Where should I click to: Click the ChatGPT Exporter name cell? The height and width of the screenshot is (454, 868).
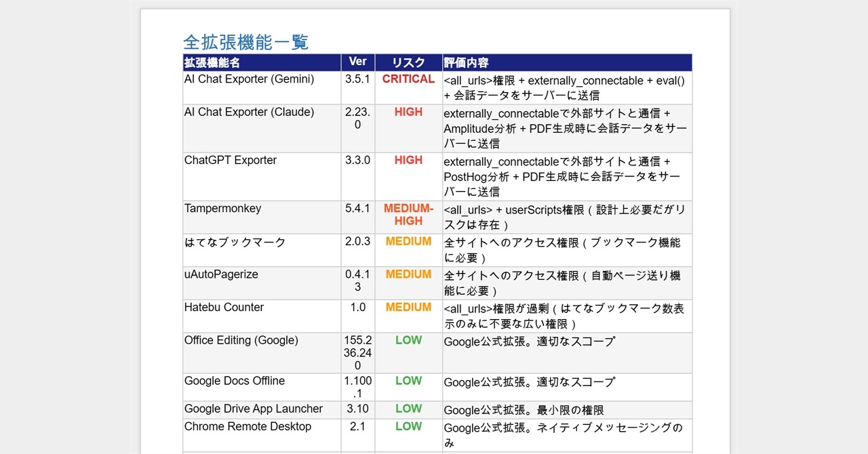(x=231, y=161)
